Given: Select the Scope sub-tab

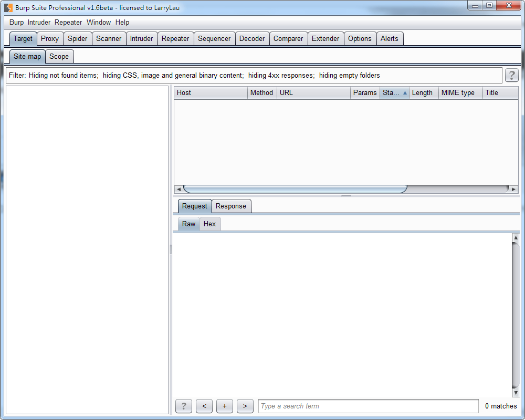Looking at the screenshot, I should (x=59, y=56).
